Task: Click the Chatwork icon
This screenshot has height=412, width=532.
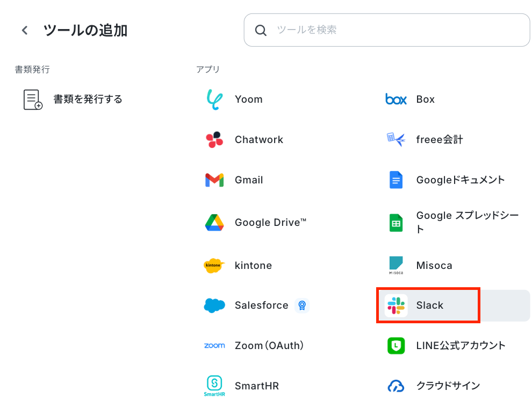Action: tap(214, 140)
